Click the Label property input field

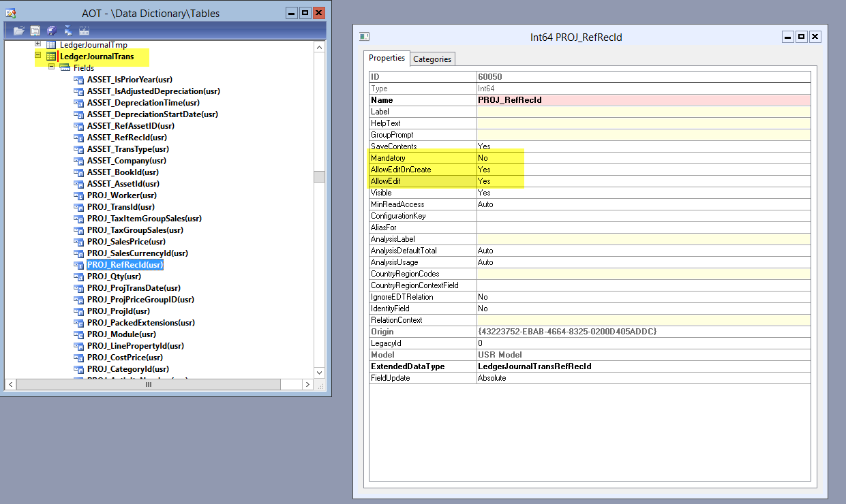click(x=643, y=112)
